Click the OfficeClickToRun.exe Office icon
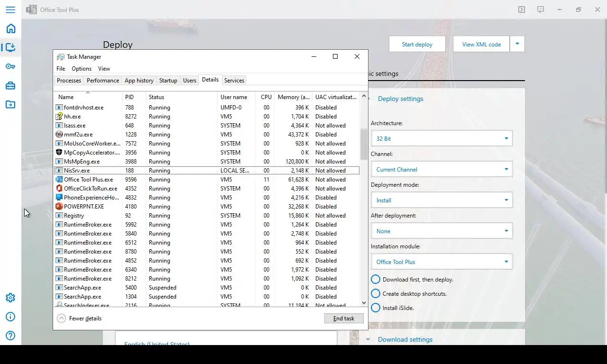This screenshot has width=607, height=364. tap(59, 188)
